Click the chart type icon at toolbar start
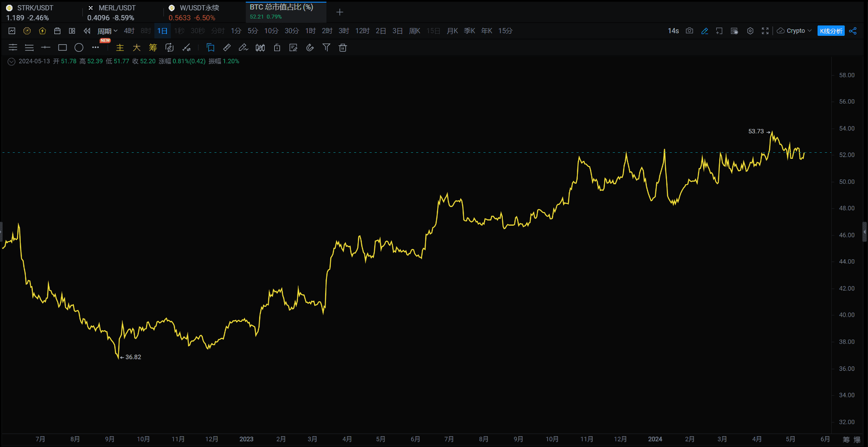 [x=12, y=31]
